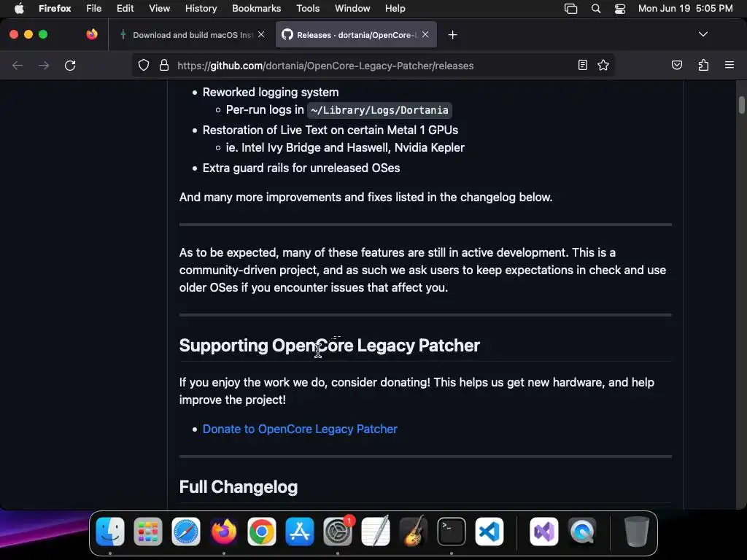The width and height of the screenshot is (747, 560).
Task: Close the Releases dortania/OpenCore tab
Action: point(425,34)
